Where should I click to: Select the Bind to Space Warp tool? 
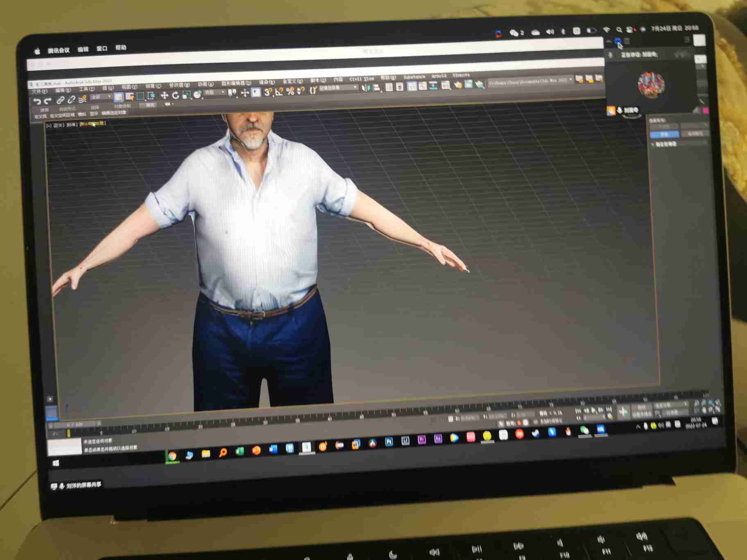point(82,99)
